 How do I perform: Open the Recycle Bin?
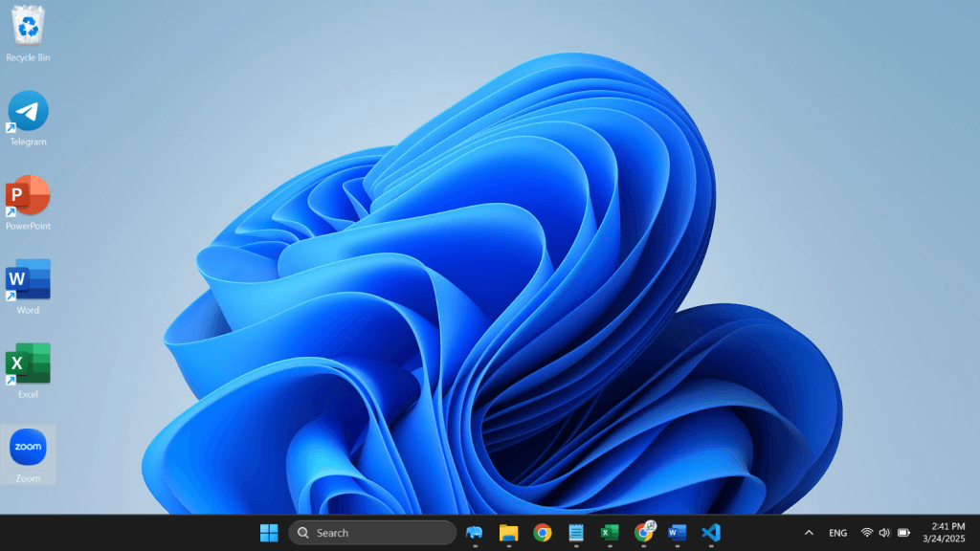28,31
